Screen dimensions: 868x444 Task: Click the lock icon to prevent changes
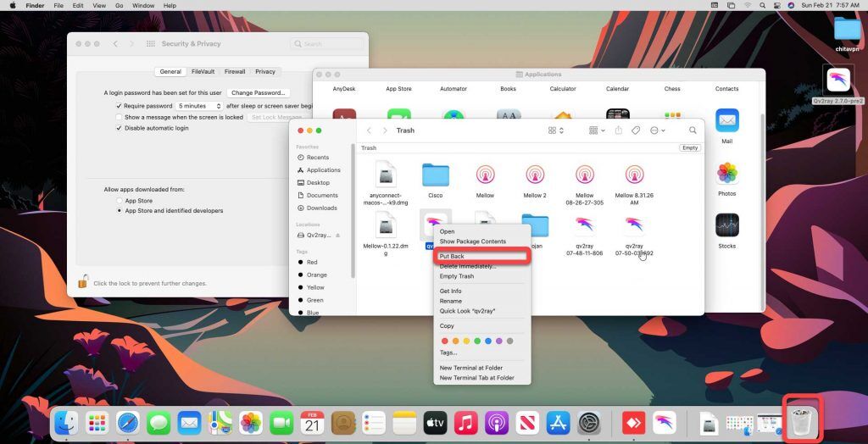click(83, 282)
